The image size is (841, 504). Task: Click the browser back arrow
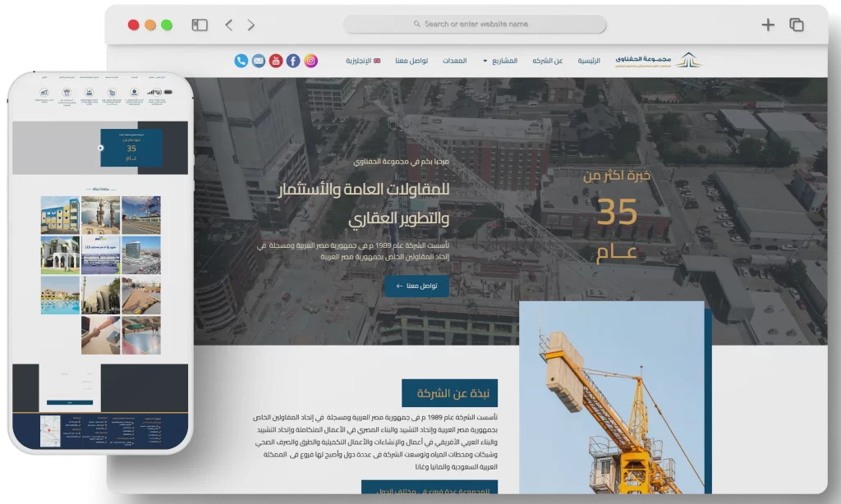[228, 25]
